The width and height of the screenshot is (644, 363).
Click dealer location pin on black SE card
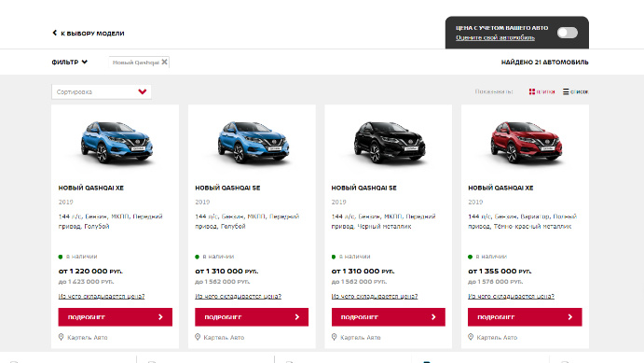(334, 337)
